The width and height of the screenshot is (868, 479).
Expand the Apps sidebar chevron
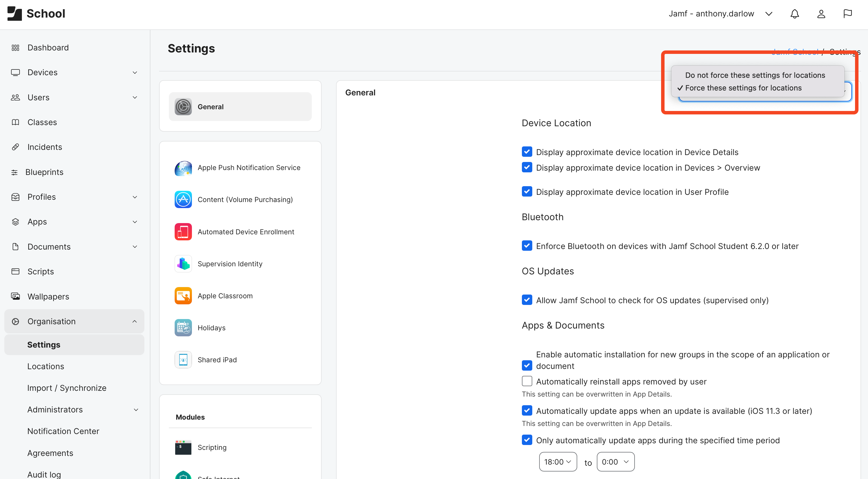pos(135,222)
